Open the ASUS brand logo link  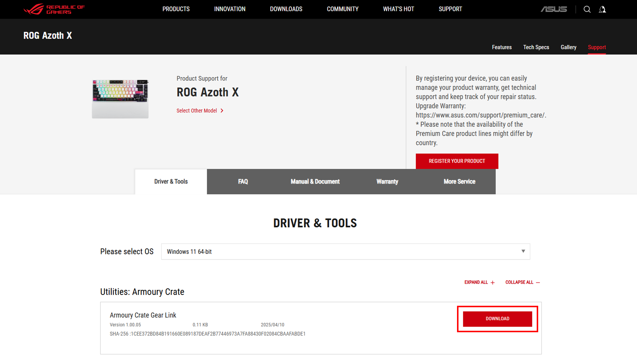(x=554, y=9)
